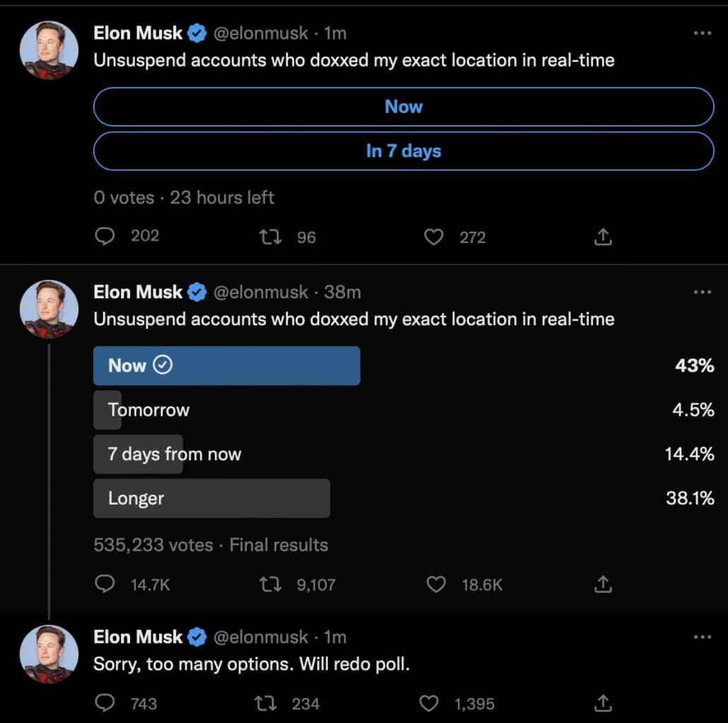Like the tweet with 18.6K likes
Image resolution: width=728 pixels, height=723 pixels.
(x=436, y=583)
